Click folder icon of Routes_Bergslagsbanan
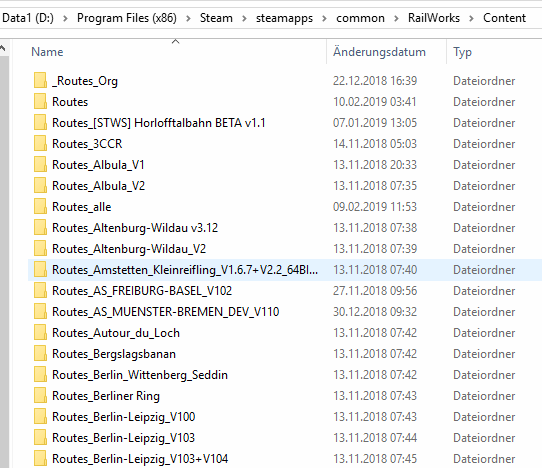The image size is (542, 468). coord(40,354)
